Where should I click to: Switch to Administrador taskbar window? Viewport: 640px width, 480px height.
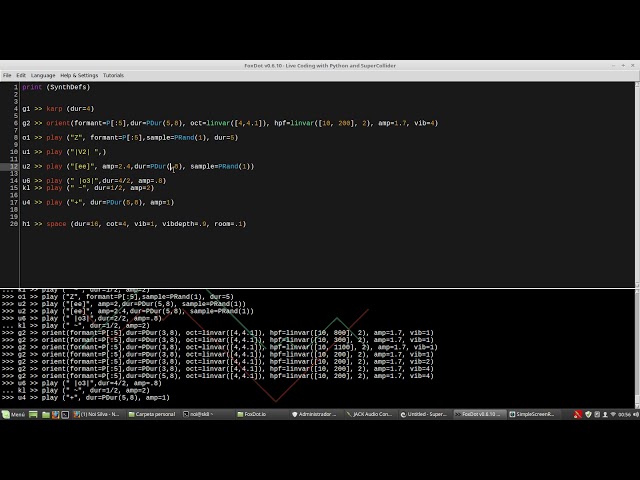coord(316,414)
